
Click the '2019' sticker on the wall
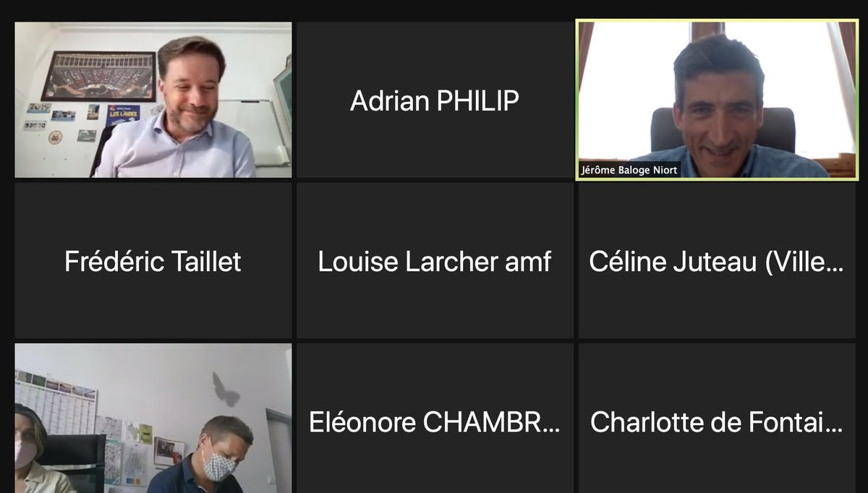(x=38, y=108)
